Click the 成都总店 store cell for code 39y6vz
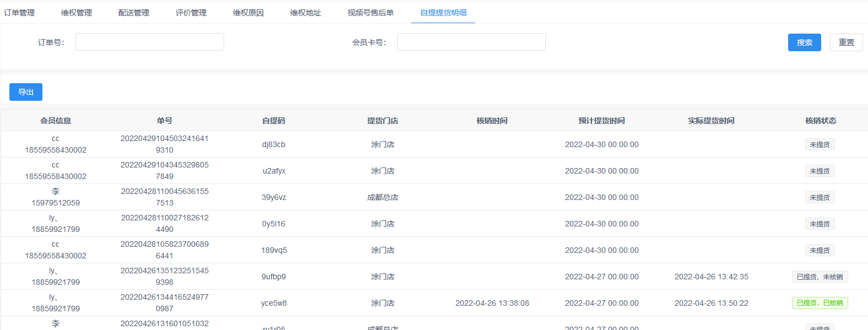868x330 pixels. tap(383, 197)
